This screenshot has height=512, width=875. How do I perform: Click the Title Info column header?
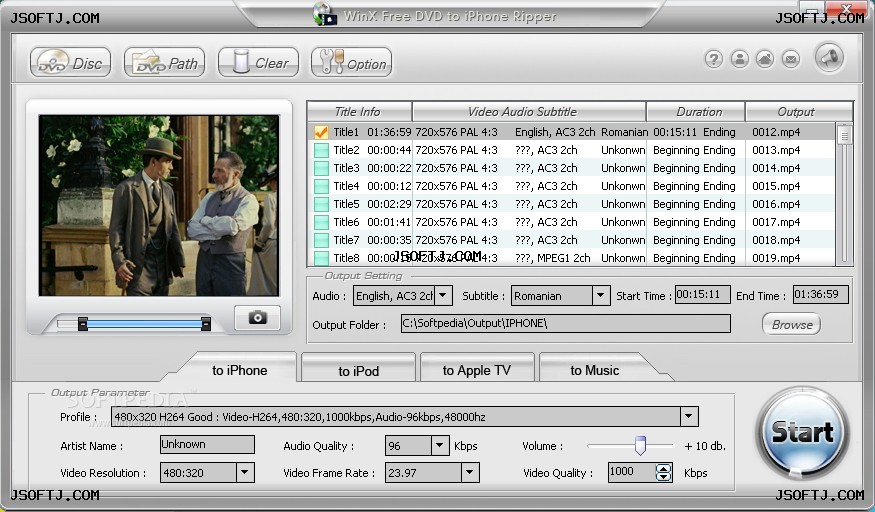point(359,112)
